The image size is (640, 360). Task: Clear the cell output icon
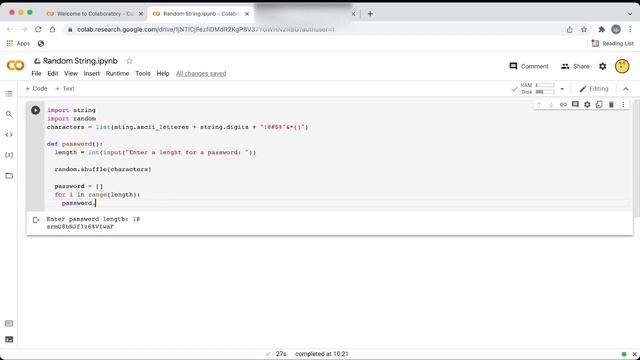pos(36,220)
